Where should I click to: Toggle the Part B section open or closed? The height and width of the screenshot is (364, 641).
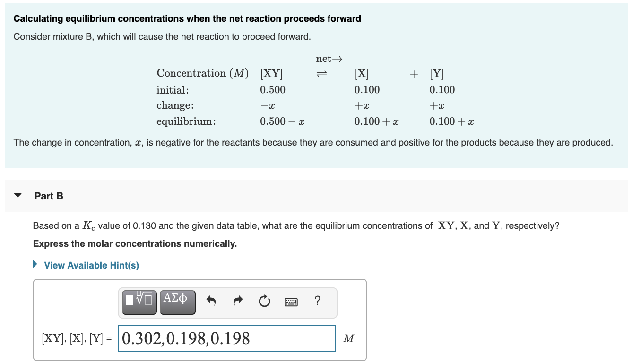pos(18,196)
